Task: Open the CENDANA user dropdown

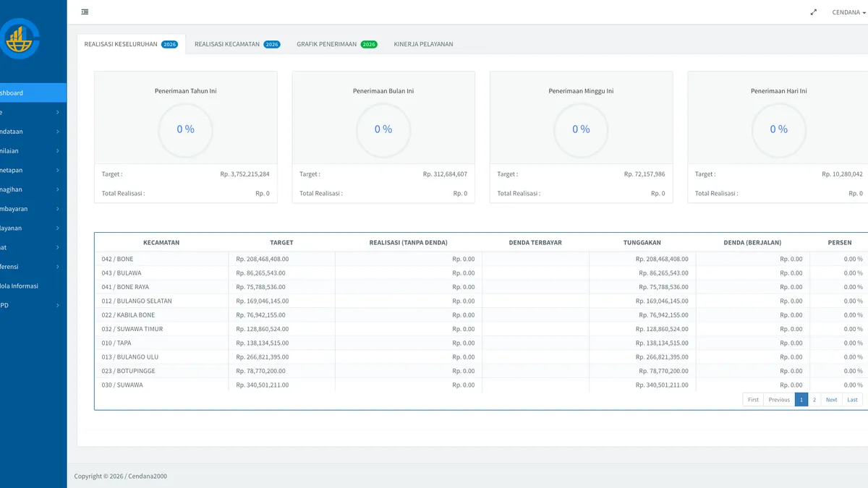Action: (848, 12)
